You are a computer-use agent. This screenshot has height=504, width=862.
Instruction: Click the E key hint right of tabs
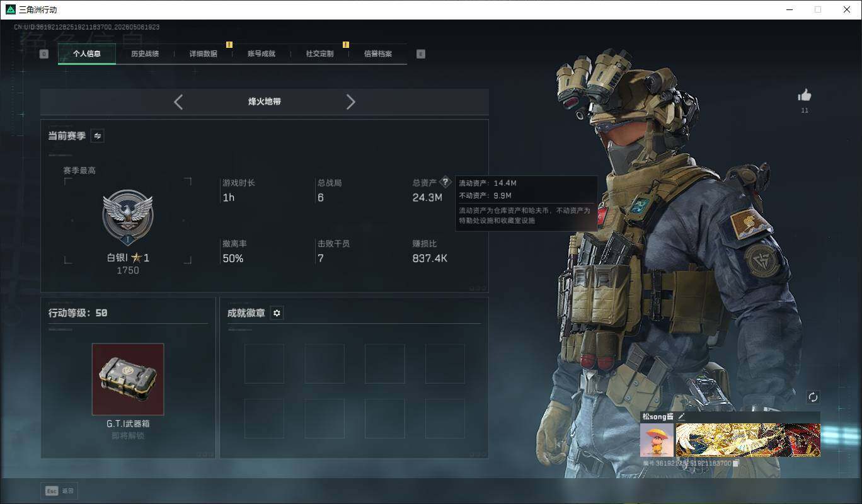point(421,54)
